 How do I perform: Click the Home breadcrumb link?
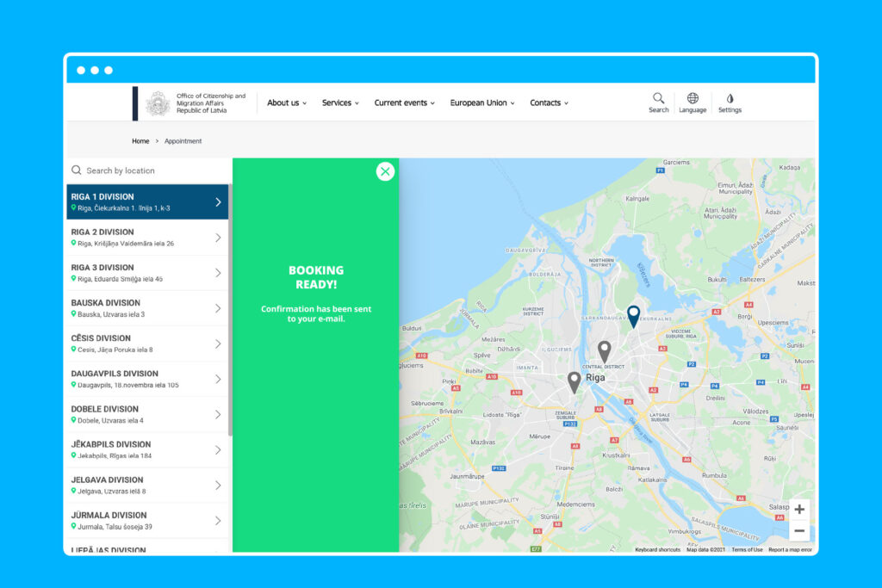pyautogui.click(x=140, y=141)
